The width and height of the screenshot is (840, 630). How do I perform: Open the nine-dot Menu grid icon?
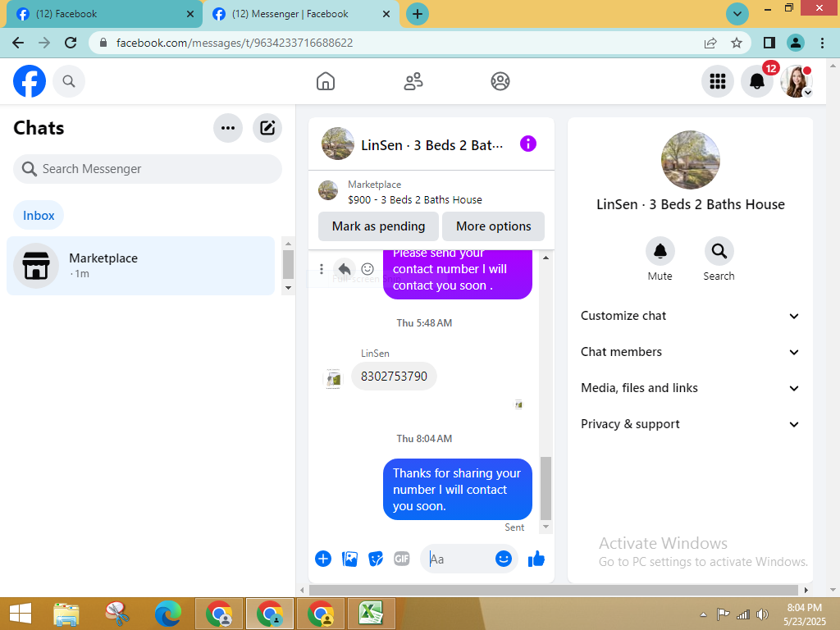717,81
